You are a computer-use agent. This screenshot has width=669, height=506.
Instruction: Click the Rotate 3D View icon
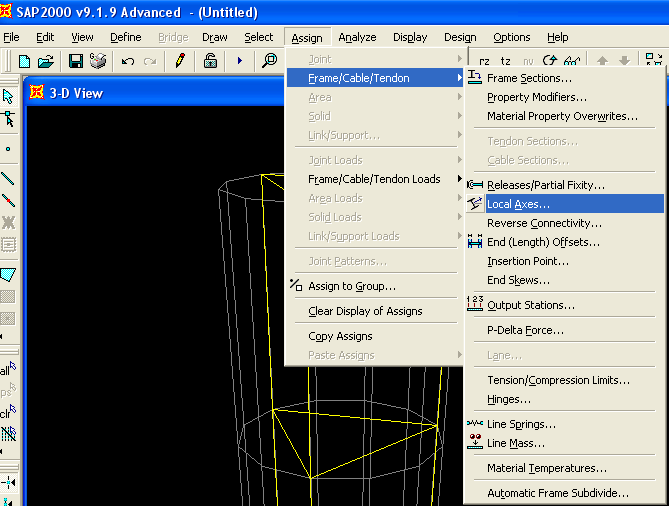click(550, 61)
